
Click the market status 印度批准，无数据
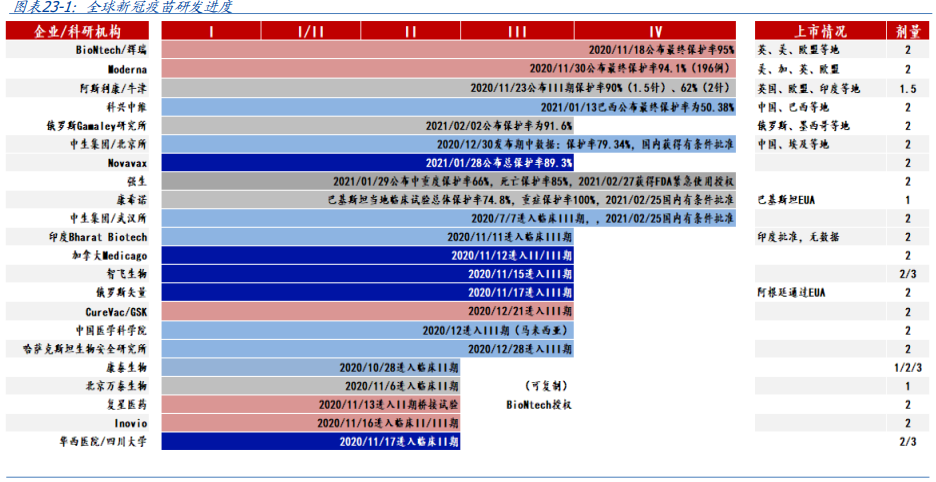click(x=798, y=237)
